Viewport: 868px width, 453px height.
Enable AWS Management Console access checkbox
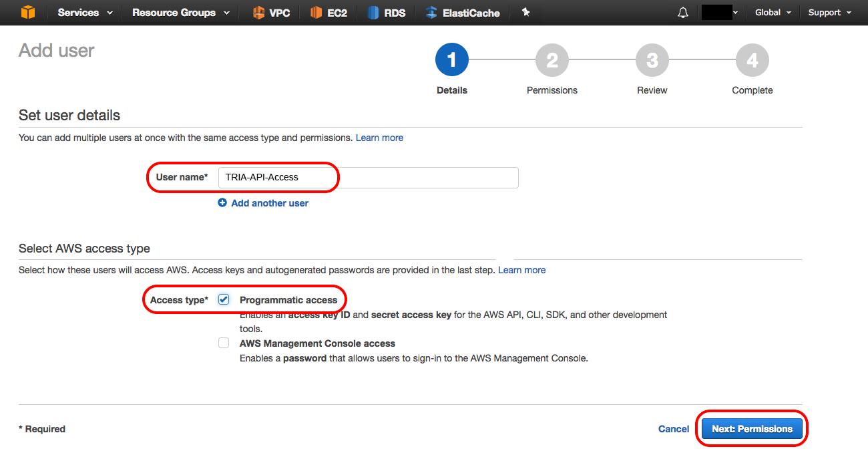coord(224,343)
